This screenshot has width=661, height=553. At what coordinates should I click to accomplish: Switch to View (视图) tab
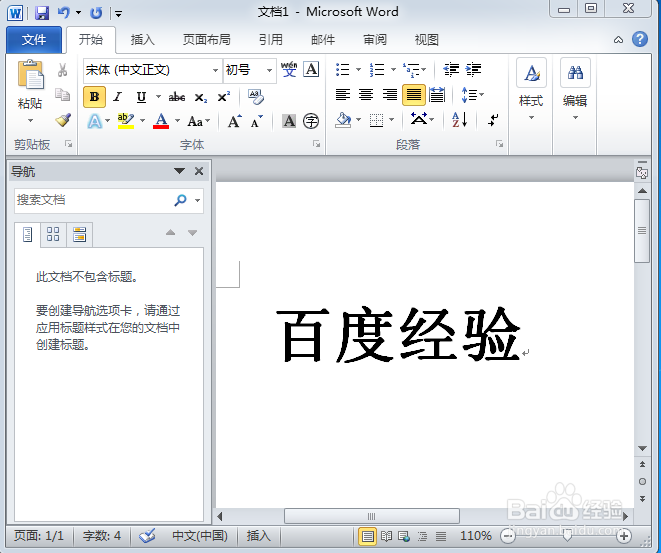pos(427,40)
